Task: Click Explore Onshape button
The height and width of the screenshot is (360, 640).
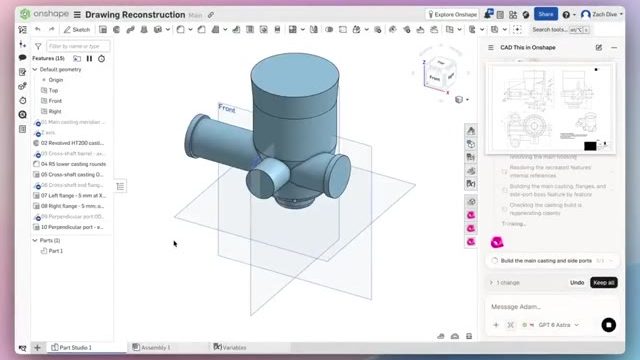Action: coord(452,14)
